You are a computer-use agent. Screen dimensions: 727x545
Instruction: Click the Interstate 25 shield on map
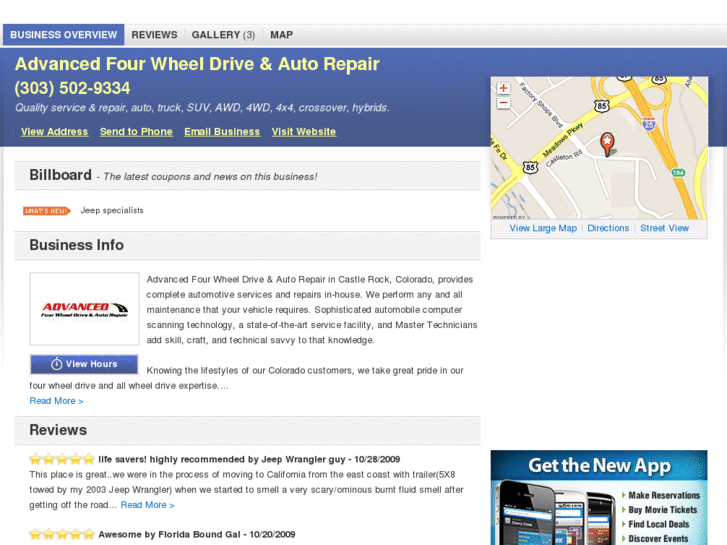coord(649,123)
